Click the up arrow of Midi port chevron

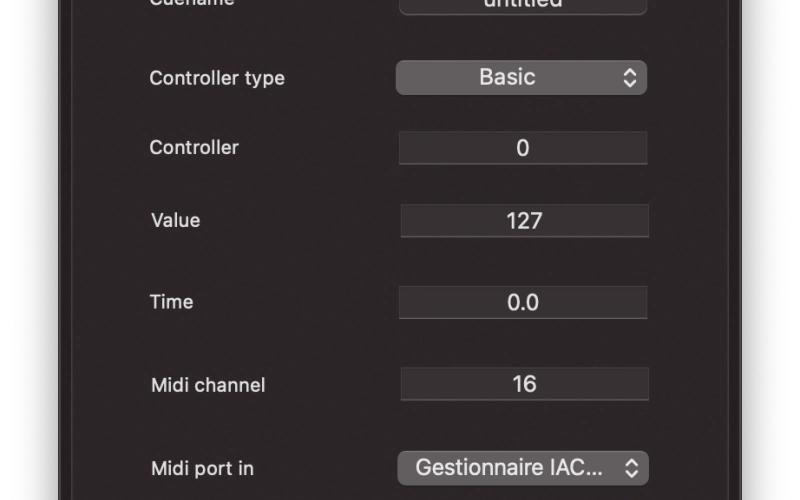click(632, 463)
